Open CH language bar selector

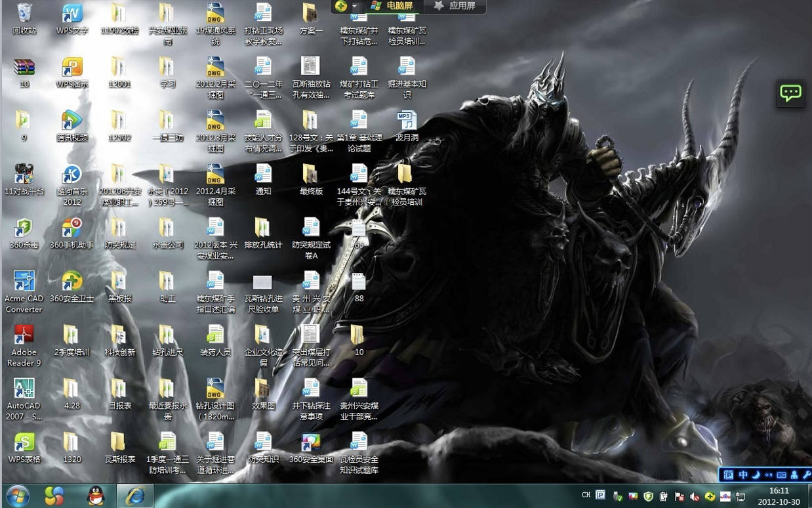[586, 496]
